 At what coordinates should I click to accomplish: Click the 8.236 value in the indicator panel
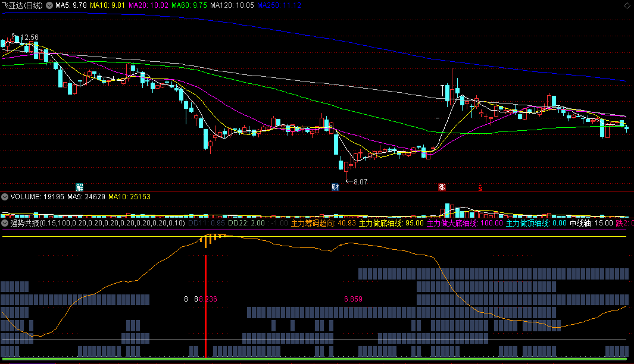click(x=208, y=299)
